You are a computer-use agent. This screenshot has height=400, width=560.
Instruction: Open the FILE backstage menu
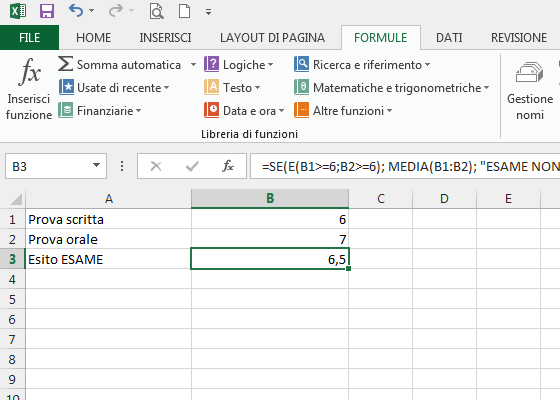tap(29, 38)
